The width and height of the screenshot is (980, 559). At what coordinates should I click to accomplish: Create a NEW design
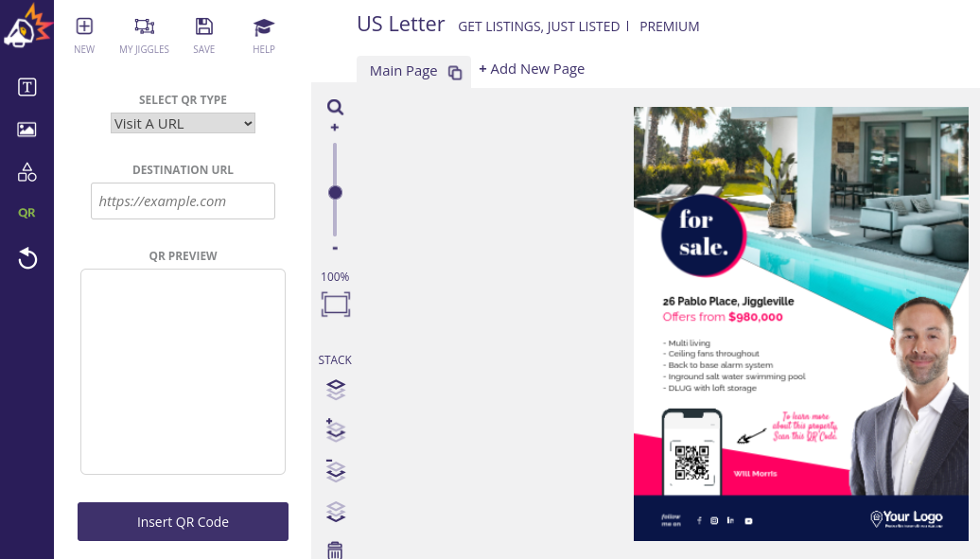click(84, 36)
